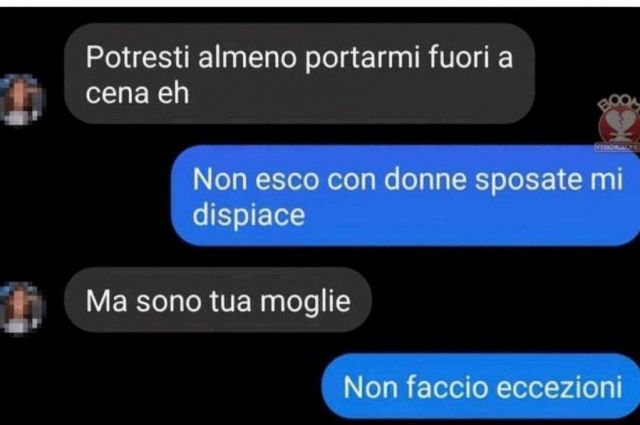This screenshot has height=425, width=640.
Task: Click the small banner label under the heart logo
Action: (x=617, y=147)
